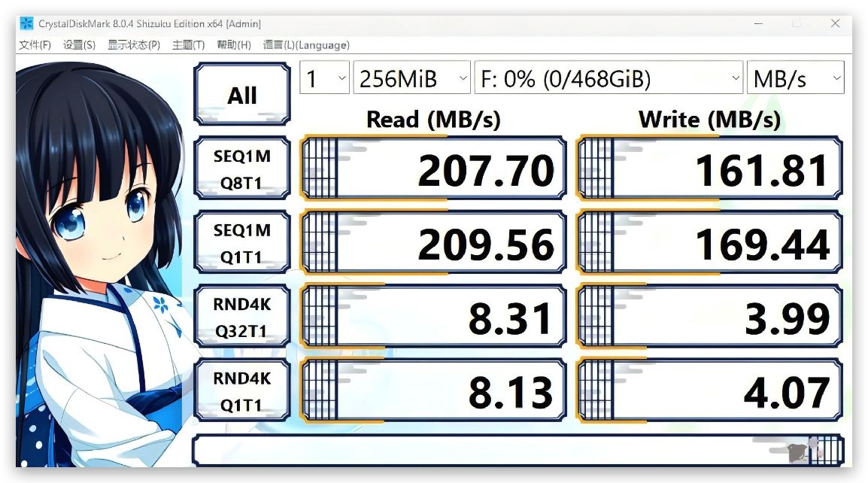Click the 169.44 SEQ1M Q1T1 write result
The height and width of the screenshot is (483, 868).
click(x=709, y=242)
